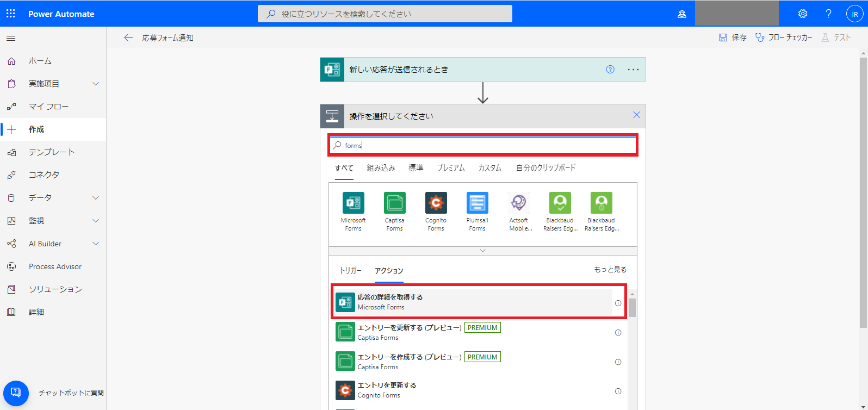Show info for エントリーを更新する (プレビュー)
868x410 pixels.
[x=618, y=333]
